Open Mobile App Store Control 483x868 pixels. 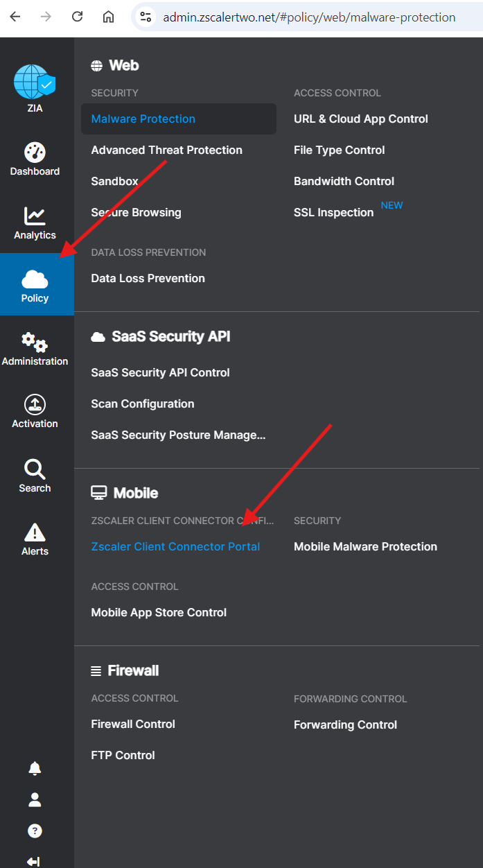159,612
